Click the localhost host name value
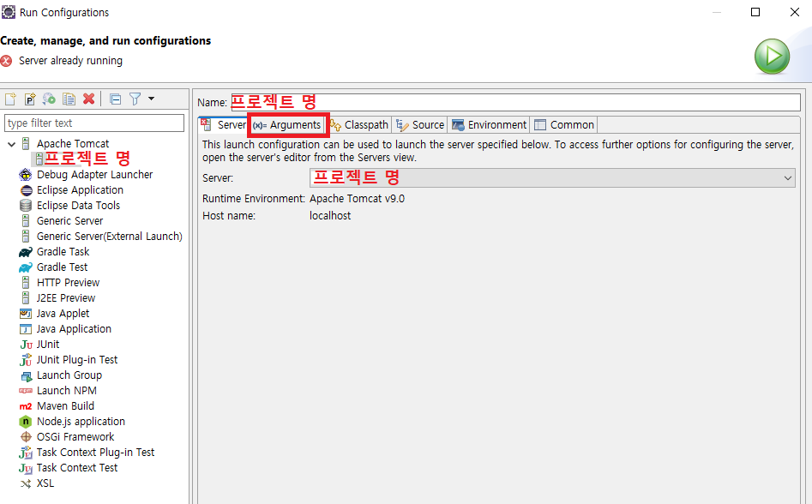The width and height of the screenshot is (812, 504). point(330,216)
